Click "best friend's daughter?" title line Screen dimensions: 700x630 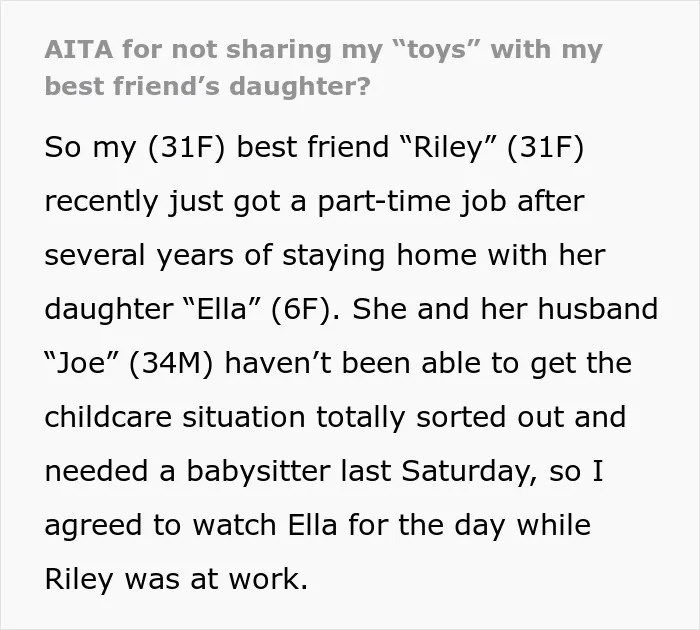pyautogui.click(x=208, y=86)
